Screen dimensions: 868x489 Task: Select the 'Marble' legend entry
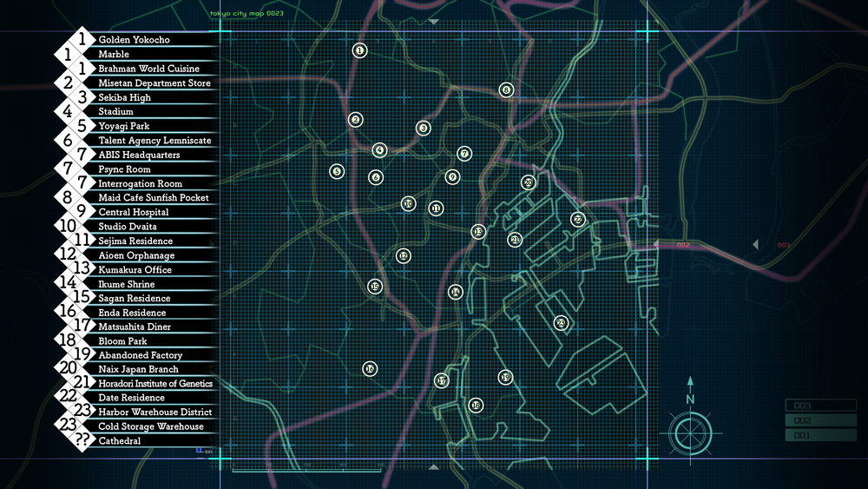(x=114, y=54)
